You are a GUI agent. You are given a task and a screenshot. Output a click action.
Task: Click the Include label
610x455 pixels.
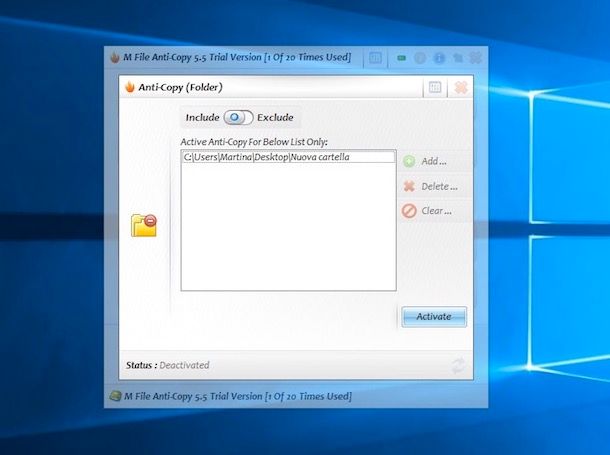(x=202, y=117)
